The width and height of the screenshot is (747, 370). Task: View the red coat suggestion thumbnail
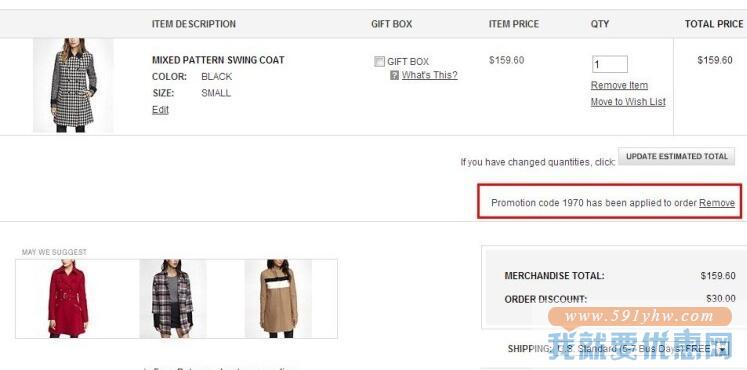point(68,299)
